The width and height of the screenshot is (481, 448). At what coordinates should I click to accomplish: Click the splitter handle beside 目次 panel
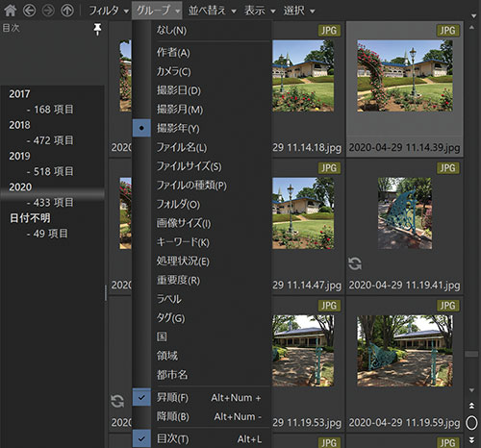[x=106, y=293]
